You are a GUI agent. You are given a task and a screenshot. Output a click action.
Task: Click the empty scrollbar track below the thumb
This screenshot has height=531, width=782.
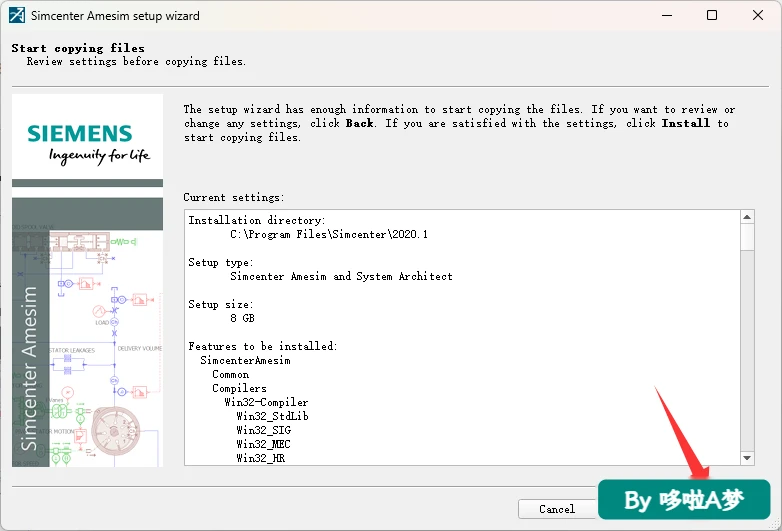[x=747, y=351]
